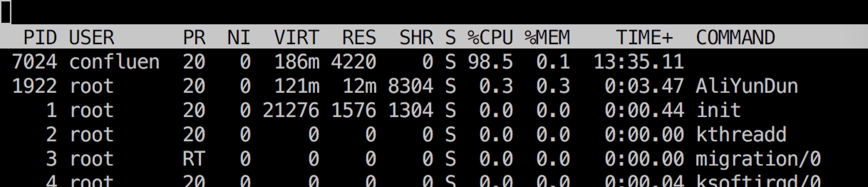Viewport: 868px width, 187px height.
Task: Click the 21276 virtual memory value
Action: pyautogui.click(x=291, y=110)
